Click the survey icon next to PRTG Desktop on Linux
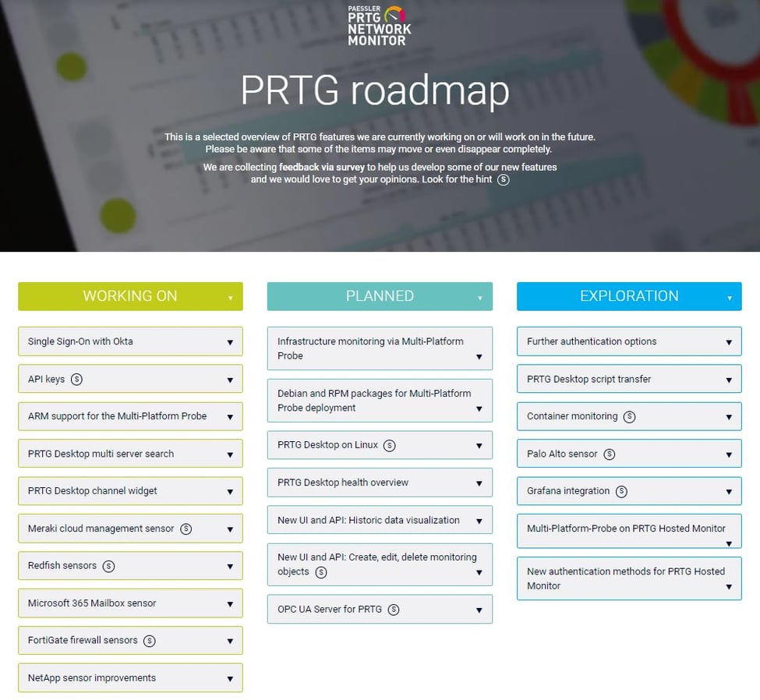This screenshot has height=700, width=760. coord(390,444)
